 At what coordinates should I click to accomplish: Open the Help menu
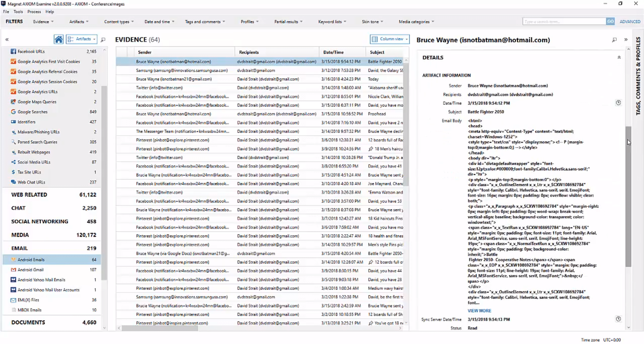[x=50, y=11]
